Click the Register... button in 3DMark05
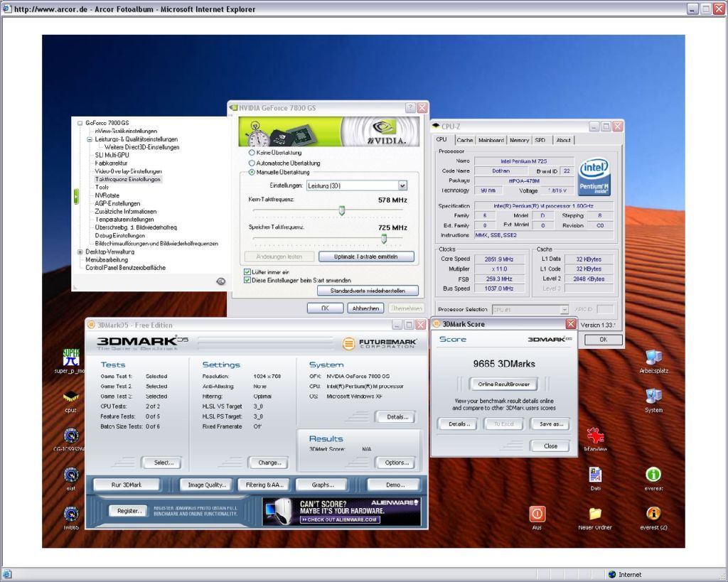Image resolution: width=728 pixels, height=582 pixels. pyautogui.click(x=128, y=510)
